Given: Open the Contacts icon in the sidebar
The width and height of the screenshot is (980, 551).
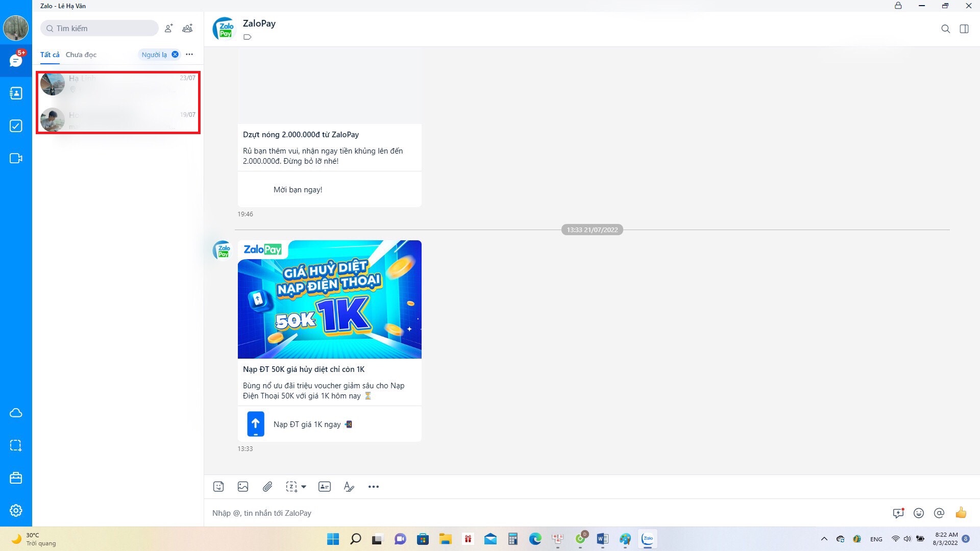Looking at the screenshot, I should point(16,93).
